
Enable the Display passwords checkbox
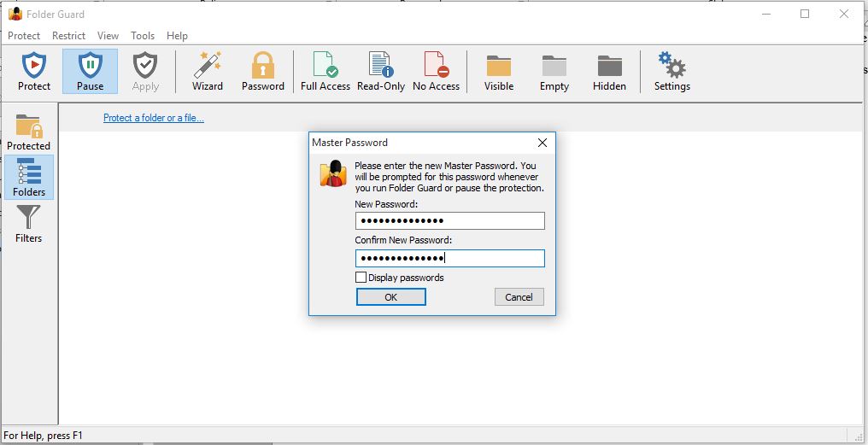coord(361,278)
